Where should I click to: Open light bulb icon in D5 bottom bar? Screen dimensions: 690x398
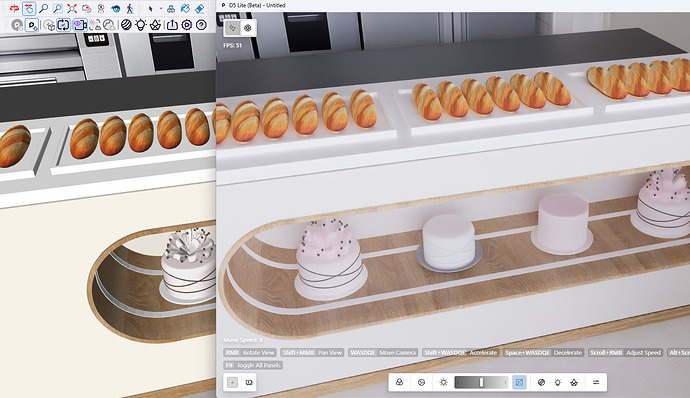coord(558,382)
